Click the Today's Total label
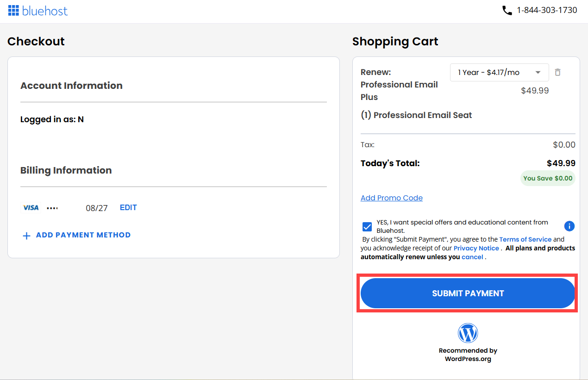 pyautogui.click(x=390, y=163)
